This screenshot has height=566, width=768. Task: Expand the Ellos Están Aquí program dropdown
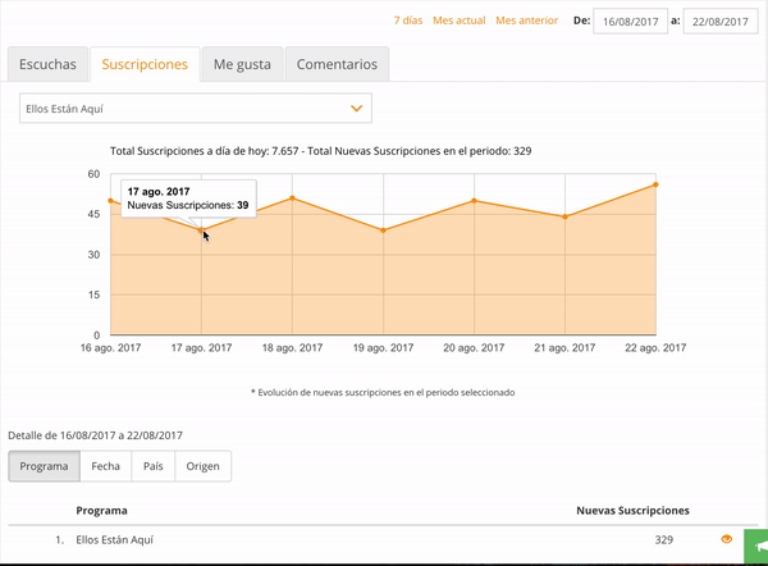coord(195,108)
